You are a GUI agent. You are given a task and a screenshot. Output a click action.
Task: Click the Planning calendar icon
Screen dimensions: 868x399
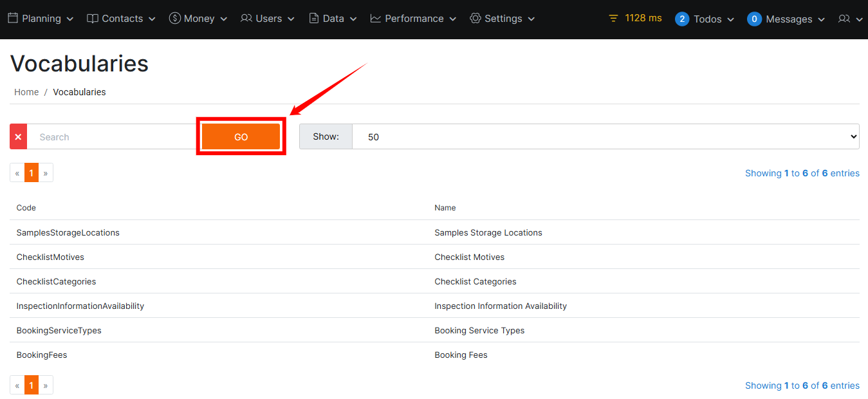13,19
